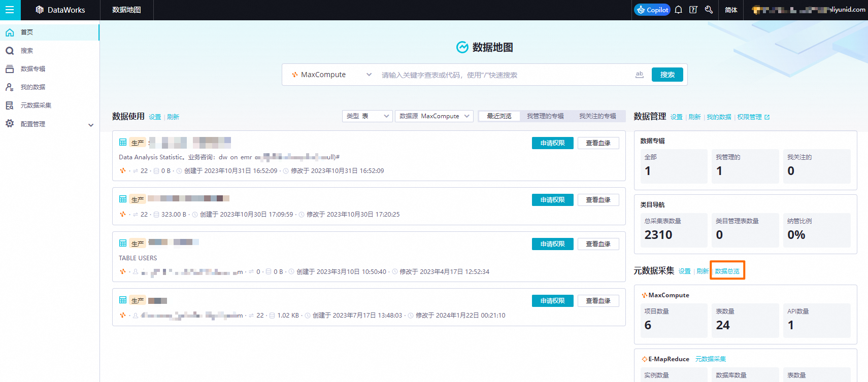
Task: Click 总采集表数量 2310 card
Action: tap(674, 230)
